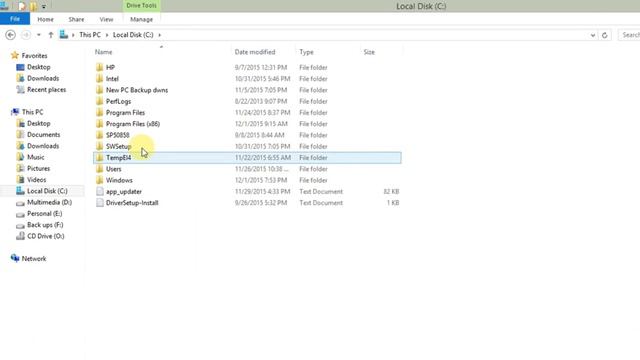Expand the chevron after Local Disk breadcrumb

160,35
